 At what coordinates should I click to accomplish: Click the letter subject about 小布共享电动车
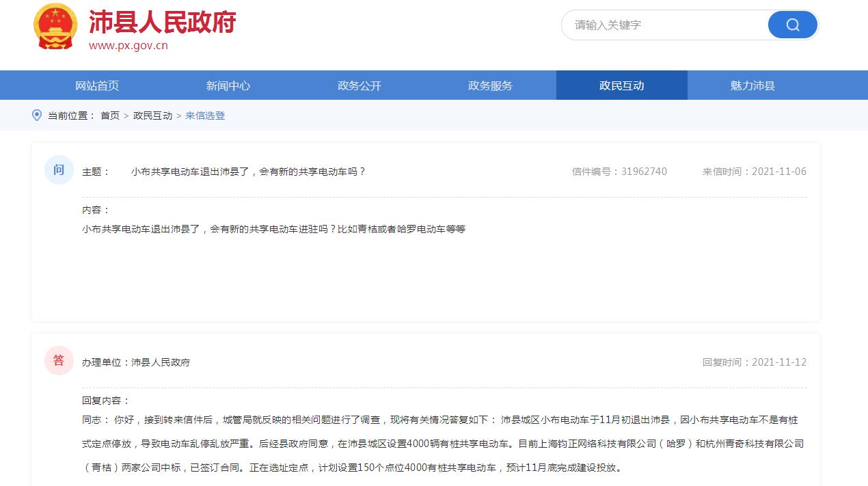[x=248, y=172]
